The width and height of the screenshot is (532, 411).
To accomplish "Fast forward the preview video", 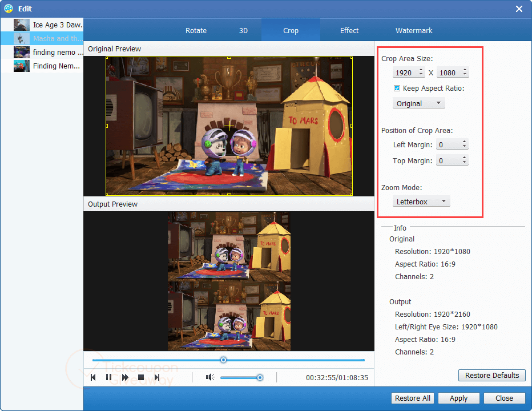I will pos(125,377).
